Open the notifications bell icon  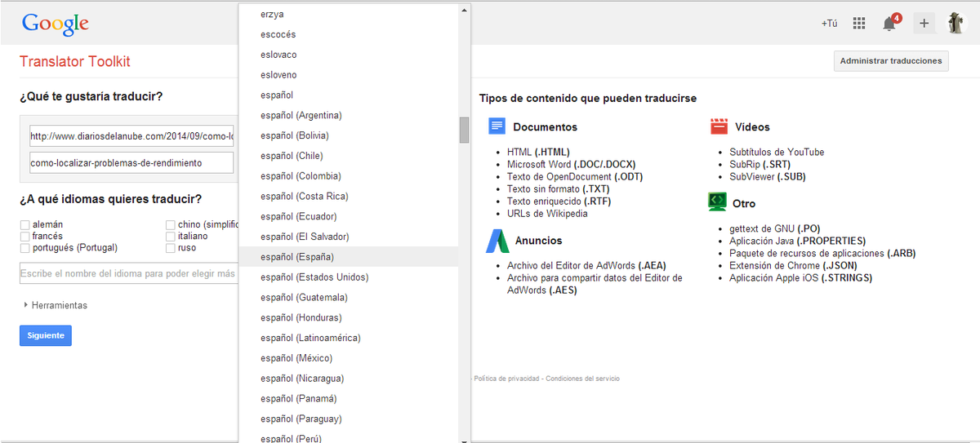(889, 24)
